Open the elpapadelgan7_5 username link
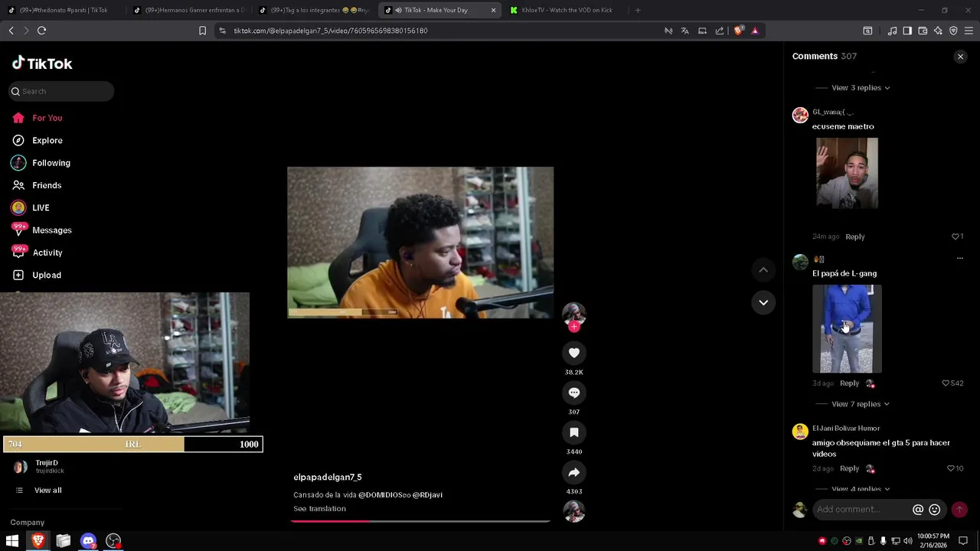The height and width of the screenshot is (551, 980). (x=328, y=478)
